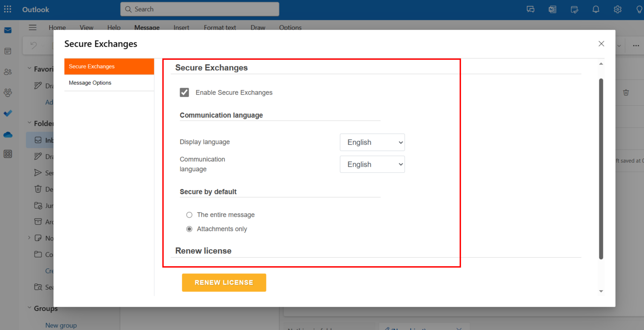Open the Home ribbon tab
The height and width of the screenshot is (330, 644).
pyautogui.click(x=57, y=28)
